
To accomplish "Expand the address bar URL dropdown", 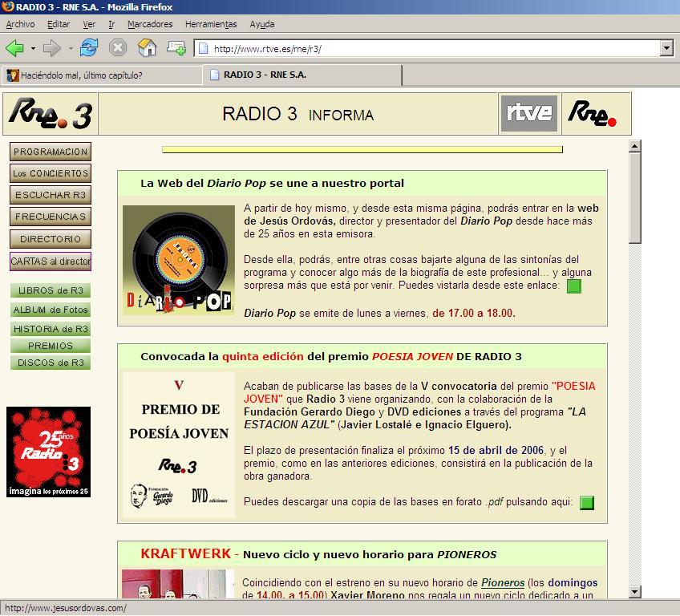I will click(666, 48).
